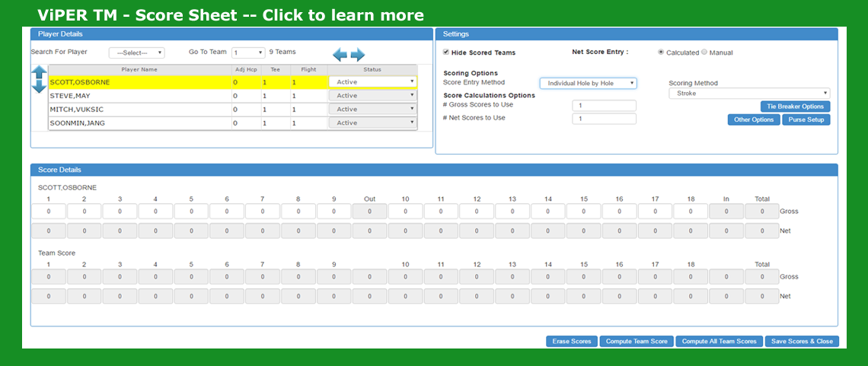The image size is (868, 366).
Task: Click Compute All Team Scores button
Action: 719,341
